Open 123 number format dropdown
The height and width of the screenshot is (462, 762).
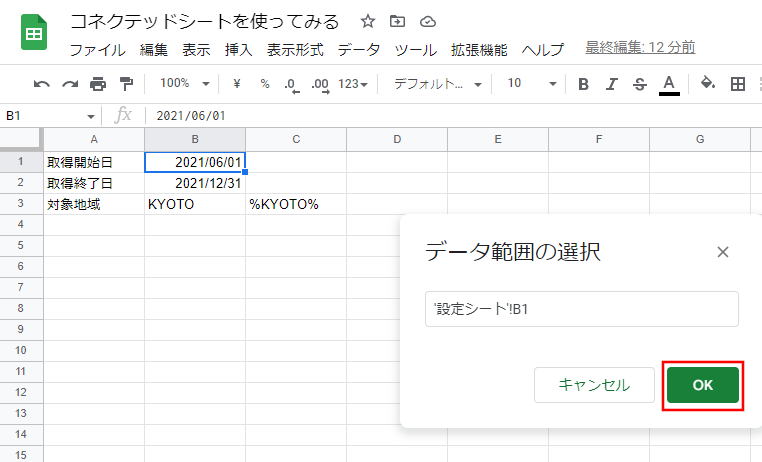point(353,84)
